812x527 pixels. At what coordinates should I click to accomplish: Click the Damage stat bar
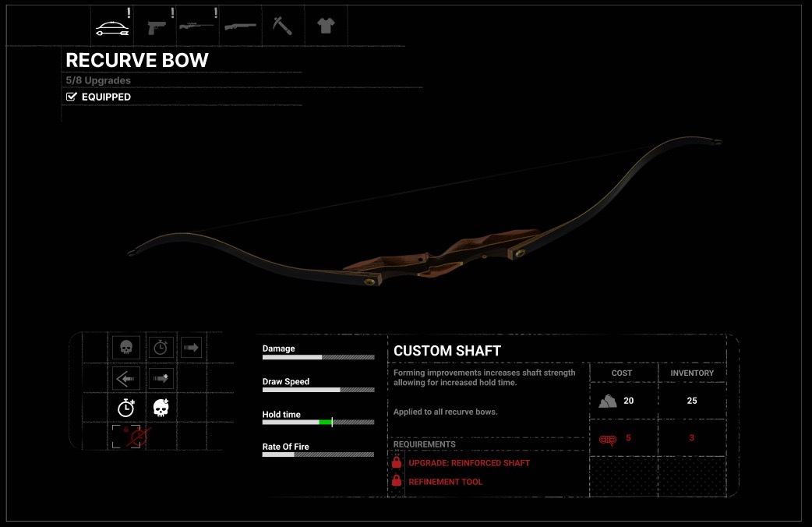click(x=319, y=357)
